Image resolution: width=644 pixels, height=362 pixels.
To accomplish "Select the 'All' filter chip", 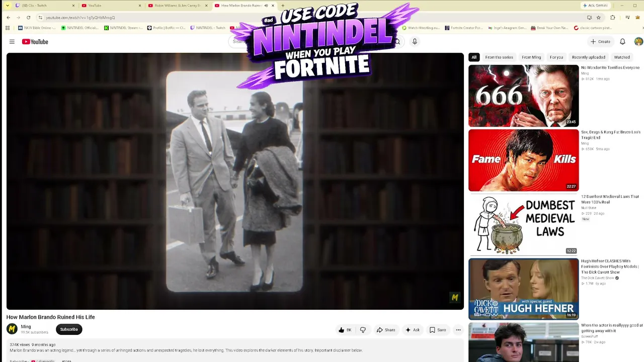I will click(473, 57).
